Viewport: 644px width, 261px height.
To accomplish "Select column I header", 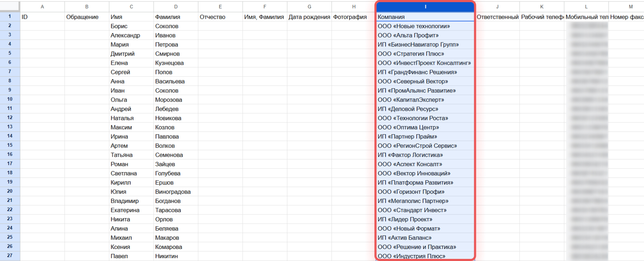I will point(425,7).
